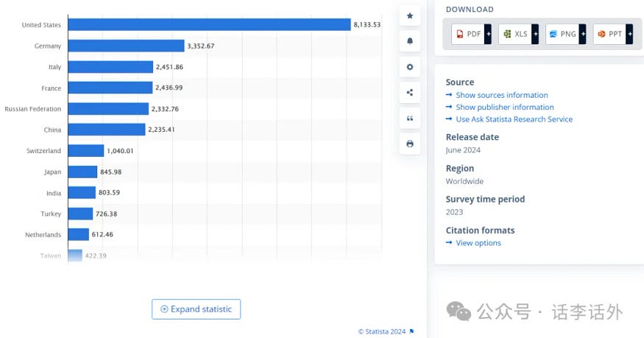This screenshot has width=644, height=338.
Task: Download the statistic as PDF
Action: coord(467,34)
